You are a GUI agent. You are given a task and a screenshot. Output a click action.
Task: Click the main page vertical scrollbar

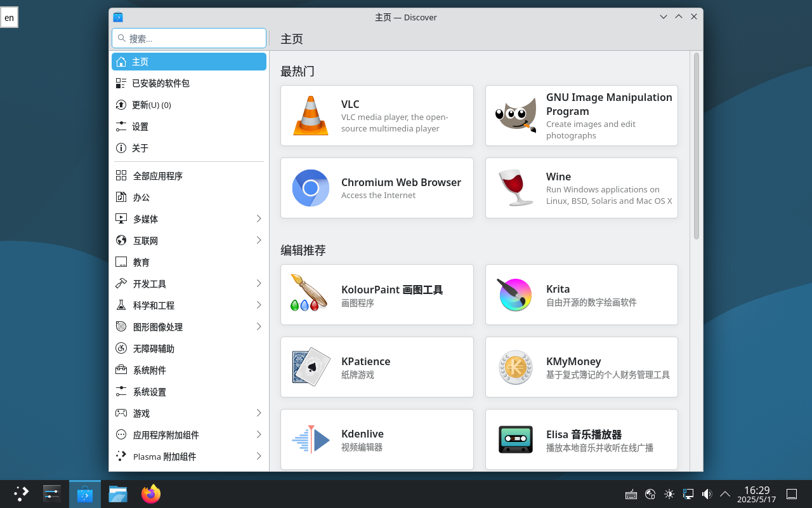[696, 146]
